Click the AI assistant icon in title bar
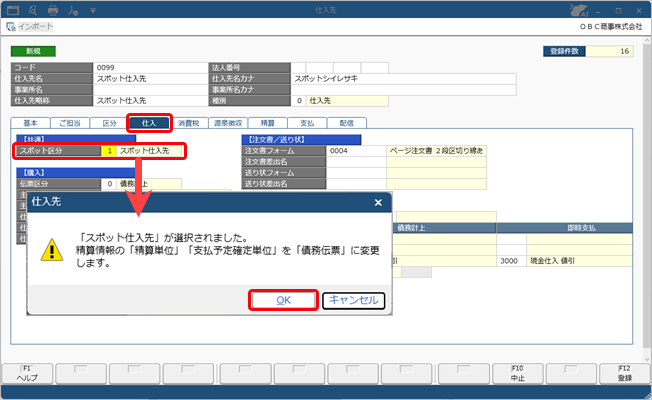 579,10
